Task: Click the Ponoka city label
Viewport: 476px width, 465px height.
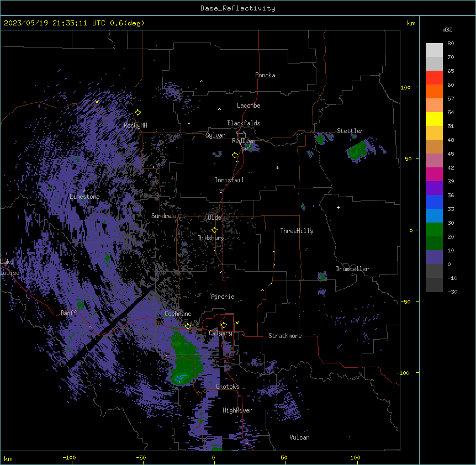Action: point(265,75)
